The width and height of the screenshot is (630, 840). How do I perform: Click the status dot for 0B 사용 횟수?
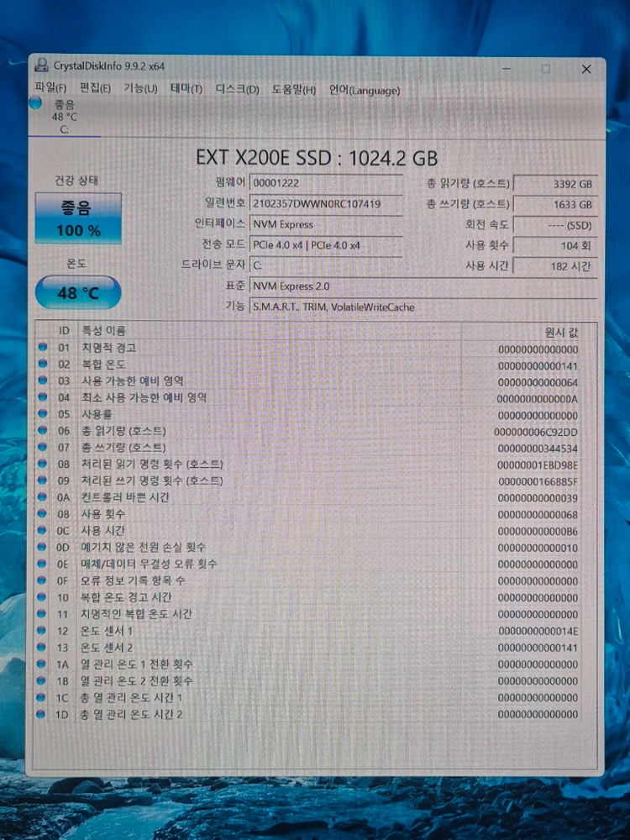[x=42, y=513]
